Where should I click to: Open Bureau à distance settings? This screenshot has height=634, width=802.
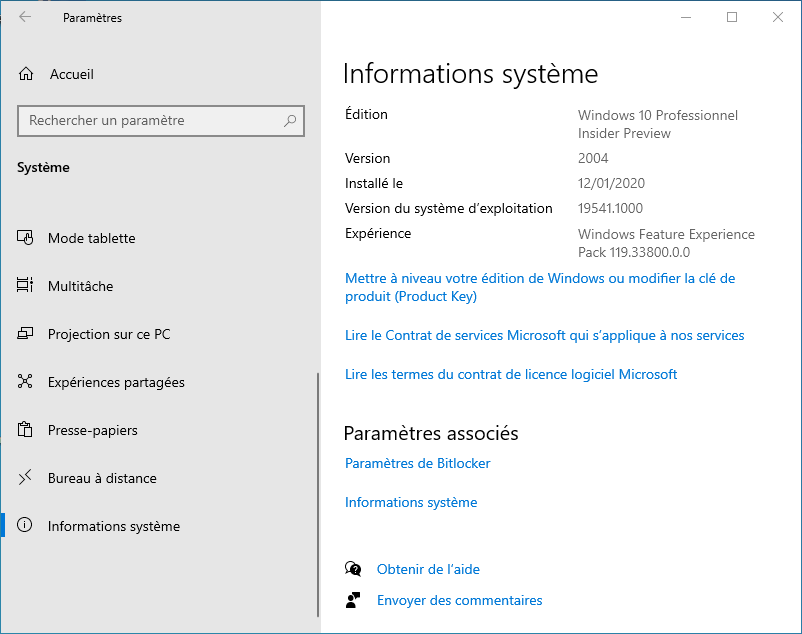click(102, 478)
